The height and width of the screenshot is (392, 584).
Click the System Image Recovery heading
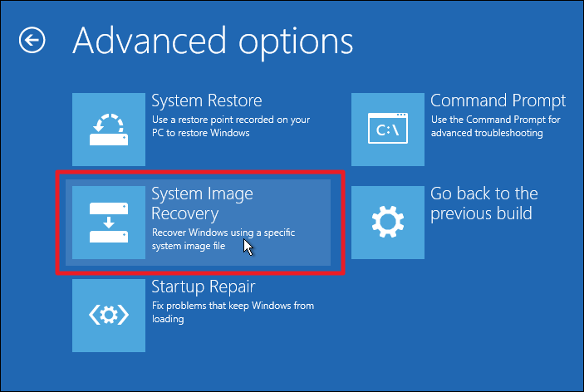click(202, 203)
